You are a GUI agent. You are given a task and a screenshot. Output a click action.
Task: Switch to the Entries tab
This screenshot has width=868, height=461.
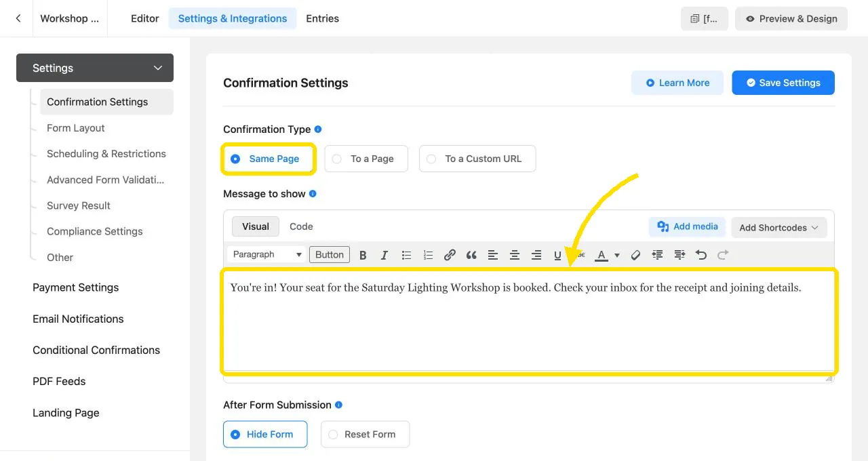(x=322, y=18)
